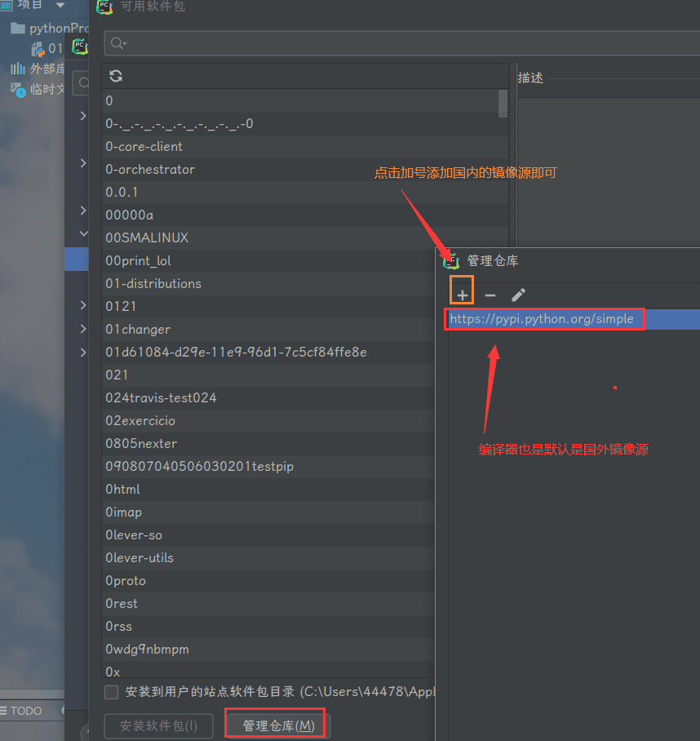Click the plus icon to add repository
Image resolution: width=700 pixels, height=741 pixels.
(x=463, y=295)
